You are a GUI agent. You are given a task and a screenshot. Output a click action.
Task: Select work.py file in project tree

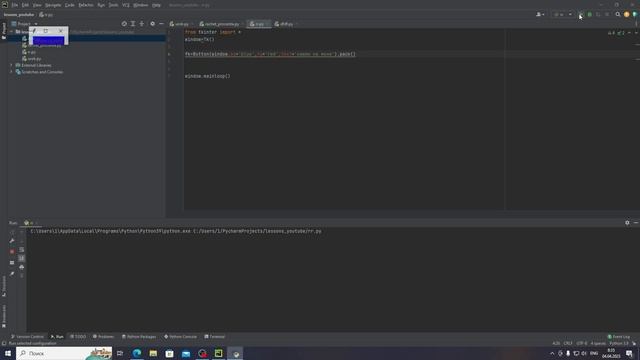coord(32,59)
